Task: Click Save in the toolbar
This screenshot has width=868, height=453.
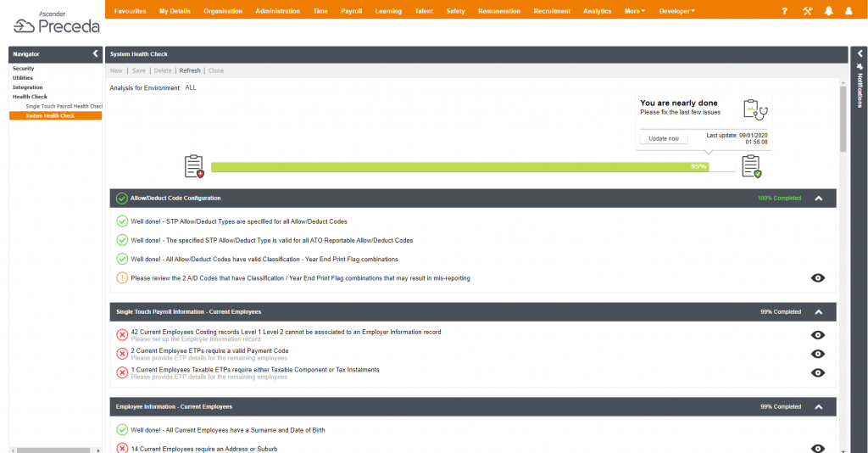Action: [139, 70]
